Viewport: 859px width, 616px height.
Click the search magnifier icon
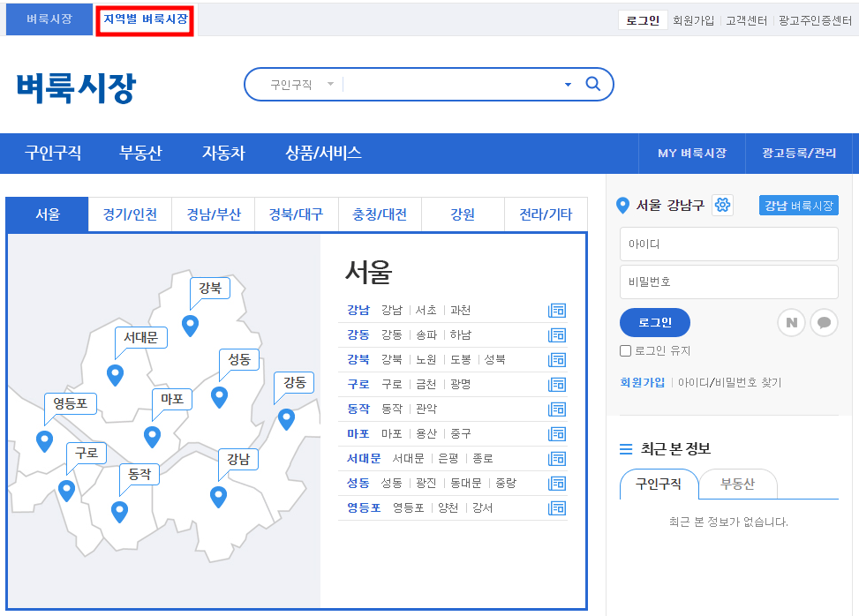coord(592,84)
